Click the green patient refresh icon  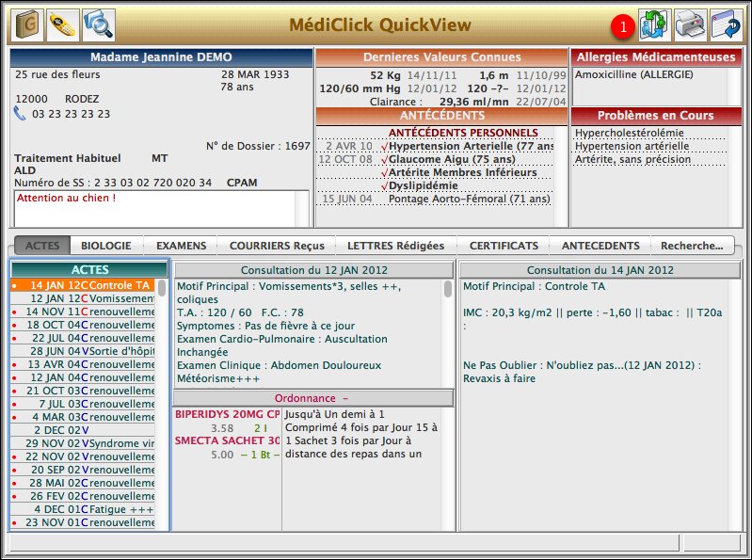(x=655, y=24)
